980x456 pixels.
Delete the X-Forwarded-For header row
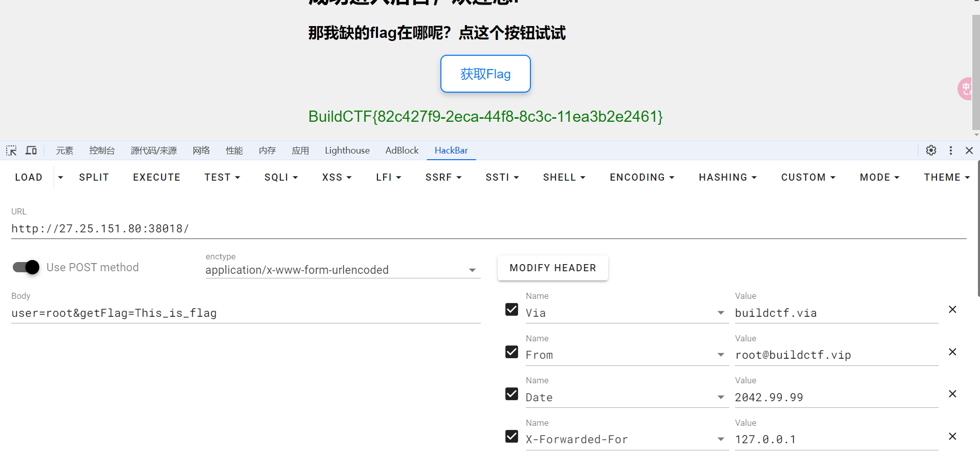952,437
